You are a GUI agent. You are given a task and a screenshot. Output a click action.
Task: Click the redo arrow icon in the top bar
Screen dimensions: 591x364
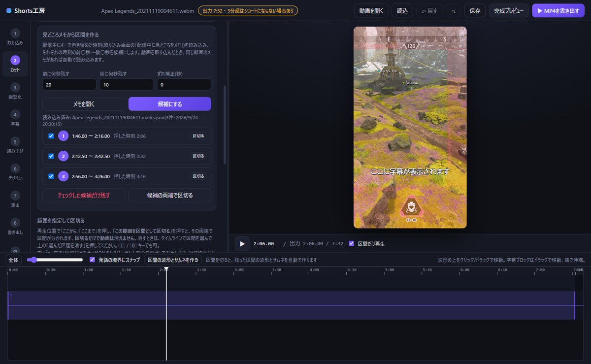[453, 10]
